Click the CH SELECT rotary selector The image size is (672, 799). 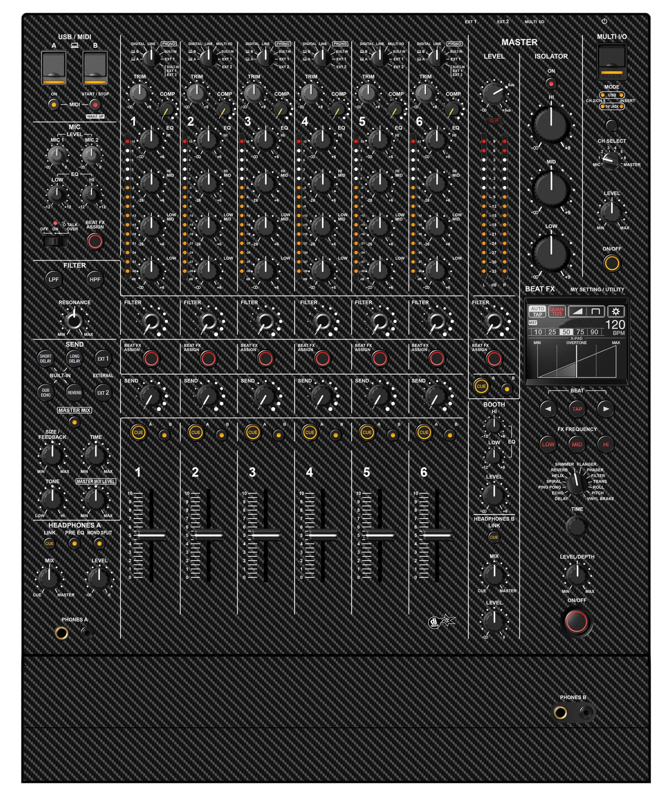click(611, 160)
